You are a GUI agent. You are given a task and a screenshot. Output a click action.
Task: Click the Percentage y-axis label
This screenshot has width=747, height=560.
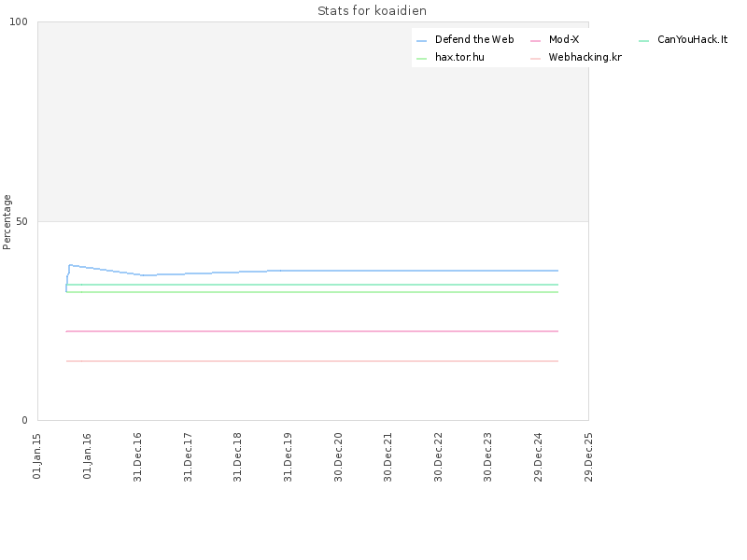click(x=7, y=222)
